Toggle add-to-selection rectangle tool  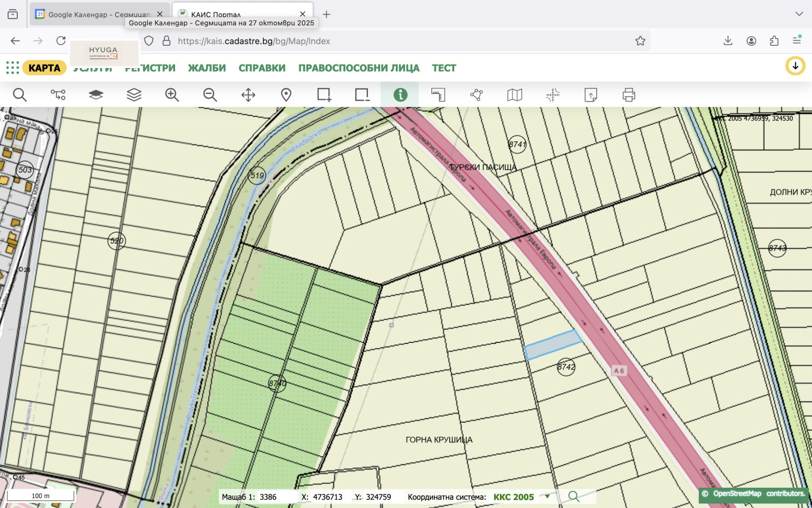(x=324, y=95)
